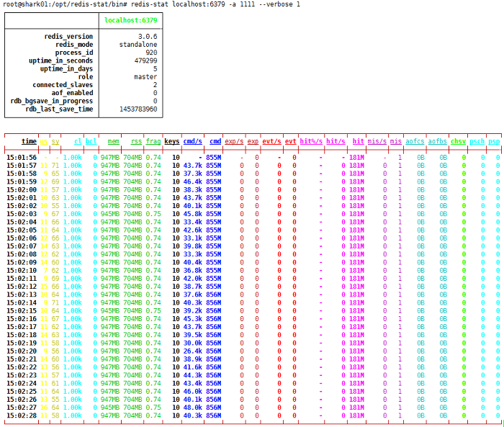Screen dimensions: 504x427
Task: Click the rdb_bgsave_in_progress label
Action: [52, 101]
